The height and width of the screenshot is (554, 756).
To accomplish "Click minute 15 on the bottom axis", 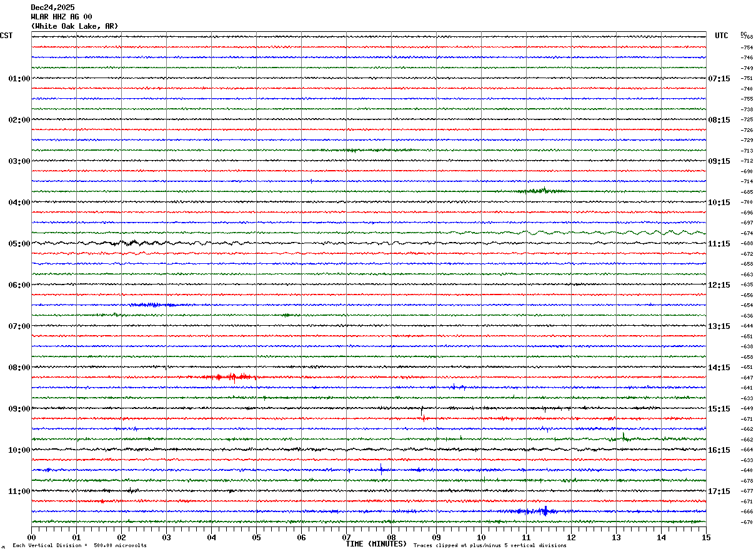I will (706, 537).
